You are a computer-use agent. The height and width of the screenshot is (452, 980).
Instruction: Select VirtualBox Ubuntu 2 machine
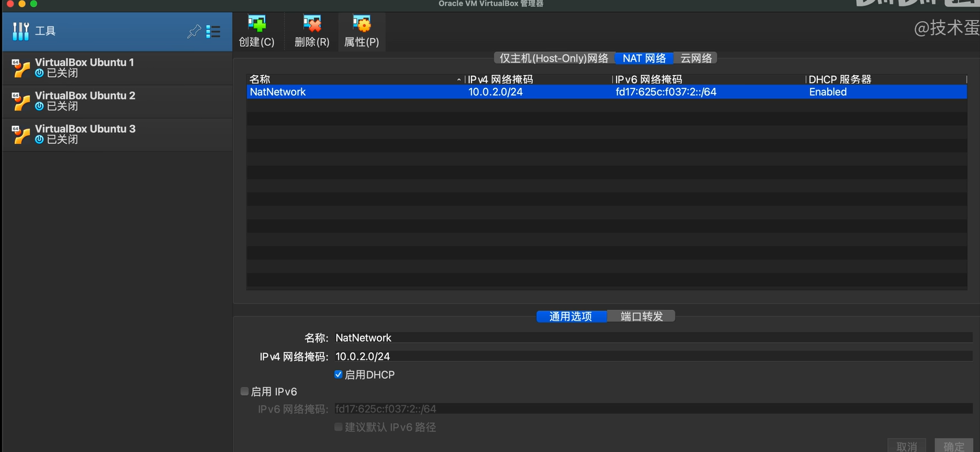(x=117, y=101)
